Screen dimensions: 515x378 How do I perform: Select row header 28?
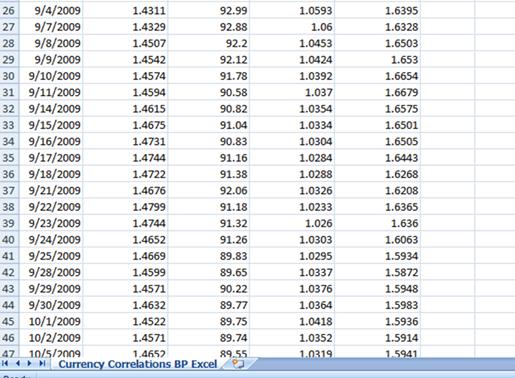point(9,43)
